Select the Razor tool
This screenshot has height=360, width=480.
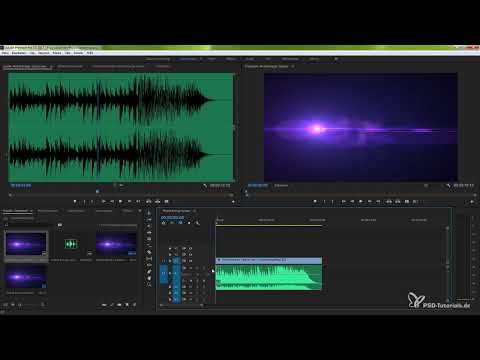[x=149, y=252]
